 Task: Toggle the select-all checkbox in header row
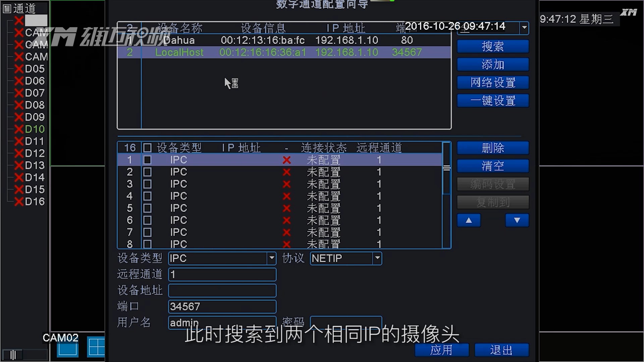tap(147, 147)
